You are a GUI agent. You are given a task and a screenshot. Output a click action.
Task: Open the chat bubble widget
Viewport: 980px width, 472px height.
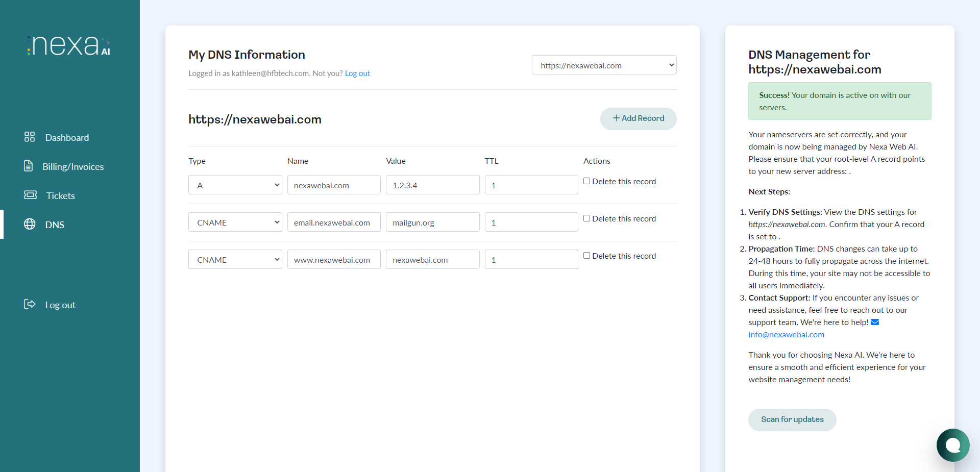click(x=952, y=445)
